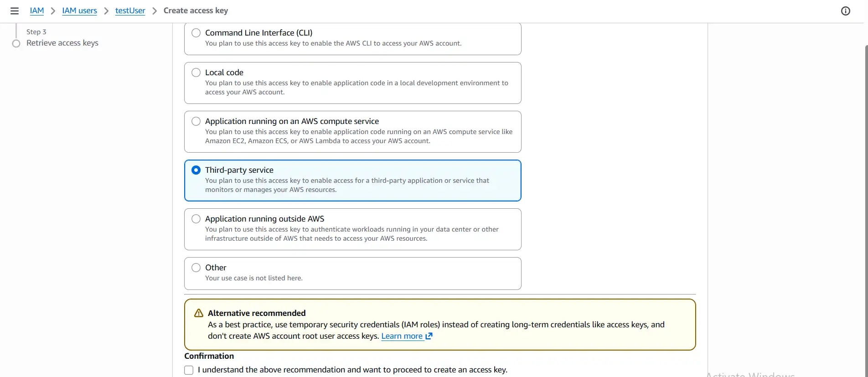Click the Alternative recommended heading
Screen dimensions: 868x377
(x=257, y=313)
